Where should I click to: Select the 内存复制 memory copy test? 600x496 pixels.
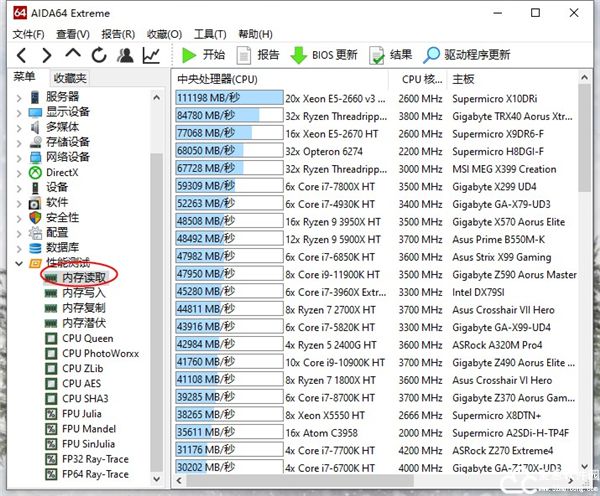84,308
